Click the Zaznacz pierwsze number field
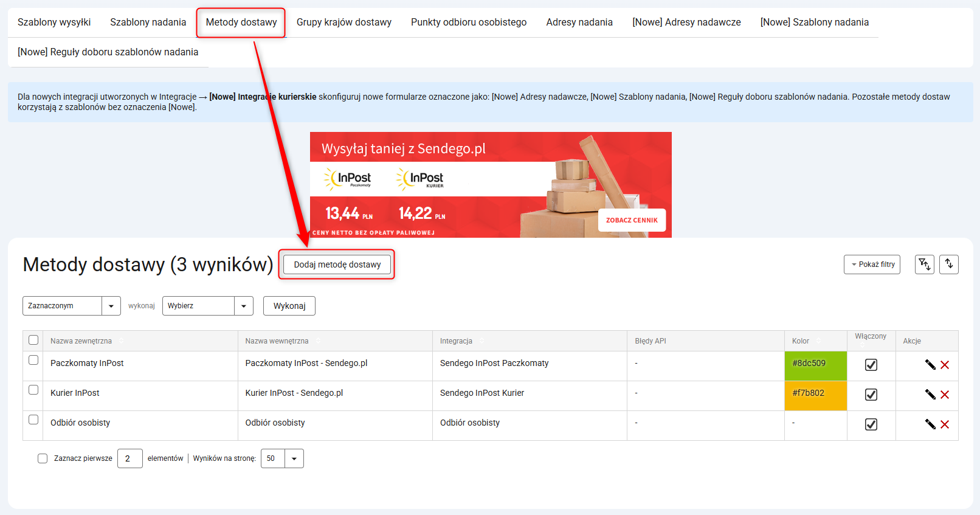Screen dimensions: 980x515 coord(129,458)
